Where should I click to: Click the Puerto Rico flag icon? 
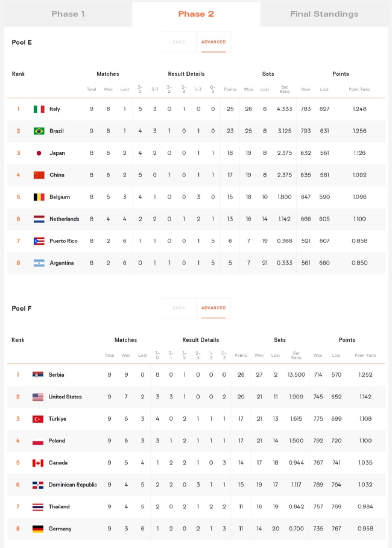point(39,241)
